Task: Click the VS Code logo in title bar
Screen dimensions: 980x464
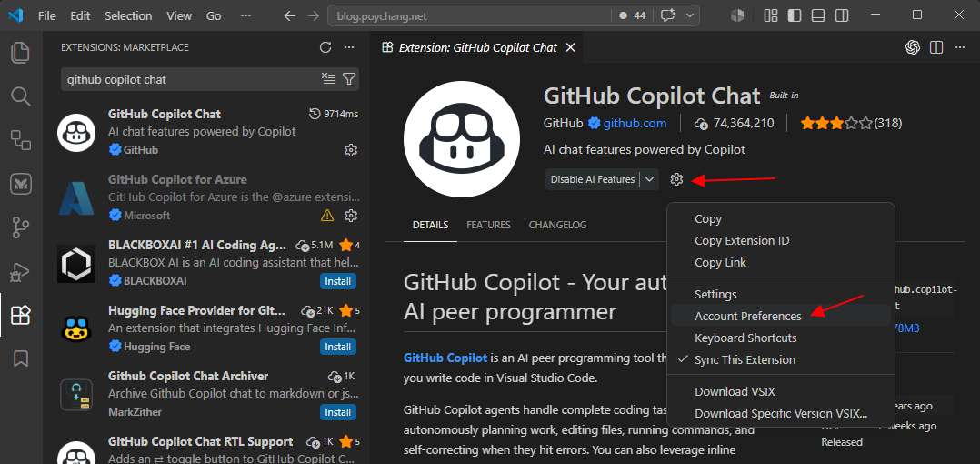Action: (15, 15)
